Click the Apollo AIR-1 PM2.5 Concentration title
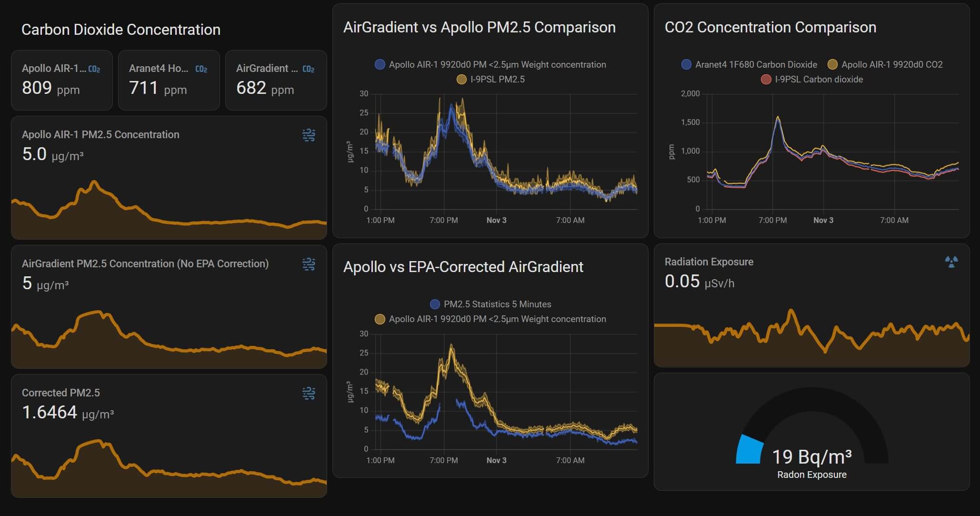This screenshot has width=980, height=516. click(100, 135)
